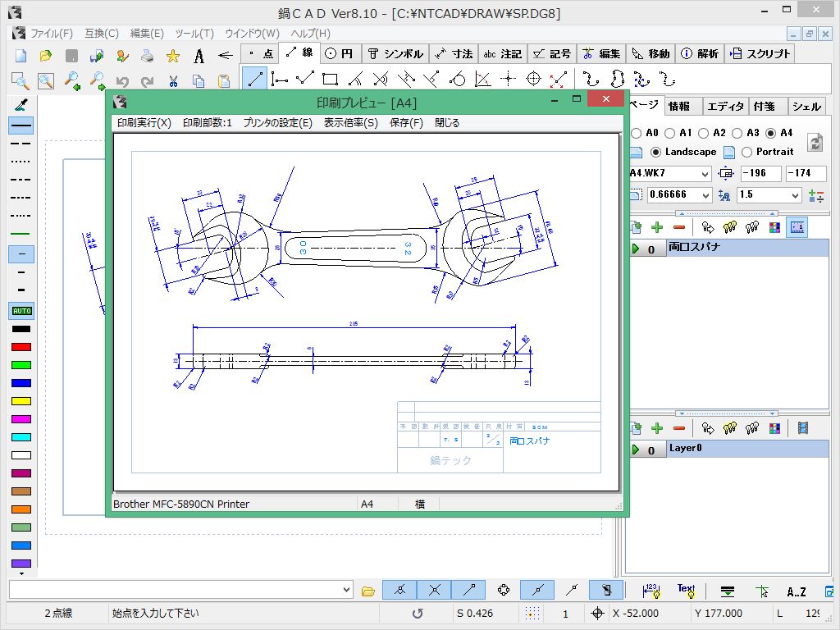Select the crosshair center mark tool

508,80
